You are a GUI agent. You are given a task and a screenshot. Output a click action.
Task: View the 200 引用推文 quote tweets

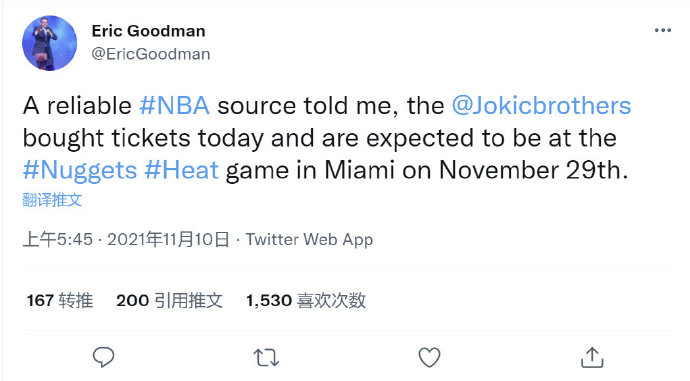click(169, 300)
